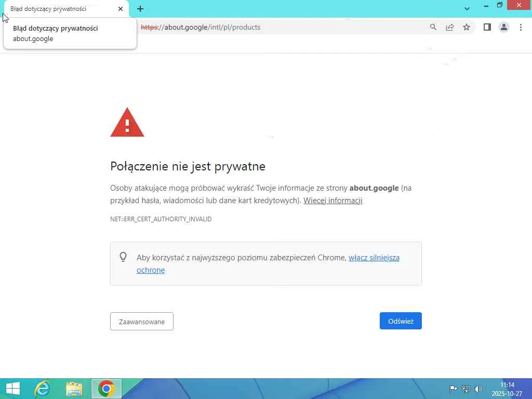Launch Internet Explorer from the taskbar
The width and height of the screenshot is (532, 399).
pyautogui.click(x=43, y=389)
